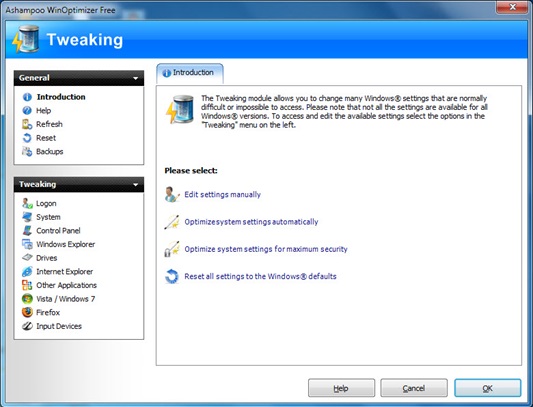This screenshot has width=533, height=407.
Task: Collapse the Tweaking panel header arrow
Action: tap(136, 185)
